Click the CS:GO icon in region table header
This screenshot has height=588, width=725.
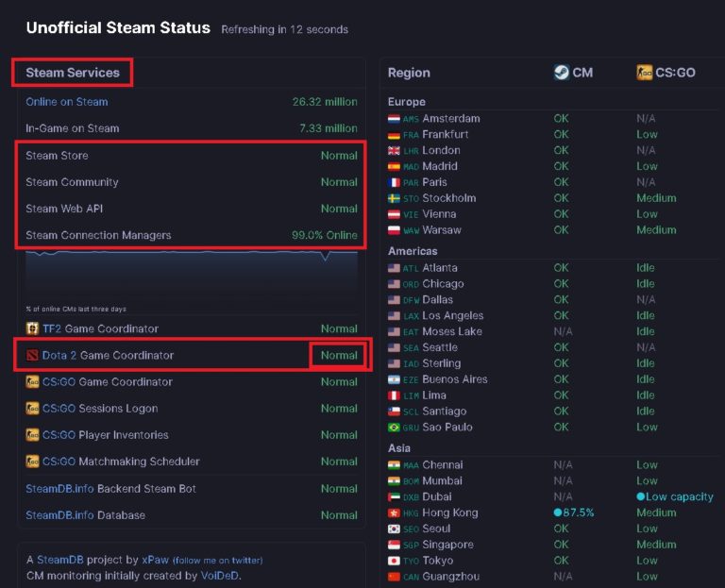644,72
